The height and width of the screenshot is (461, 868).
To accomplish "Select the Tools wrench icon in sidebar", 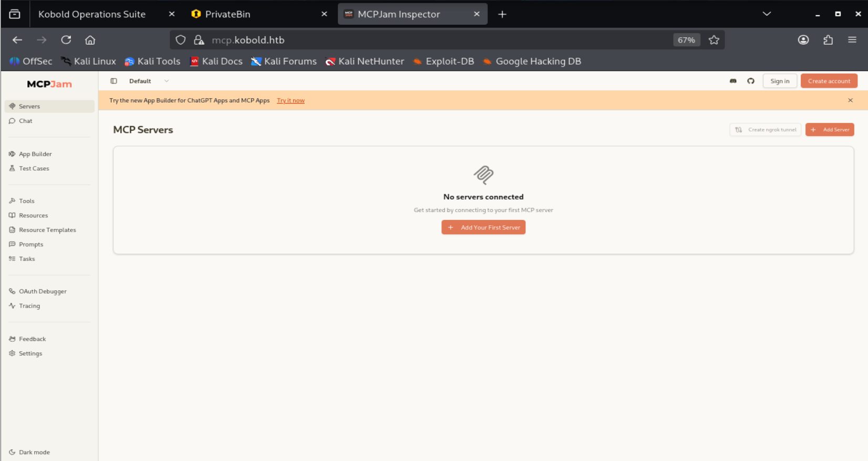I will click(x=12, y=201).
